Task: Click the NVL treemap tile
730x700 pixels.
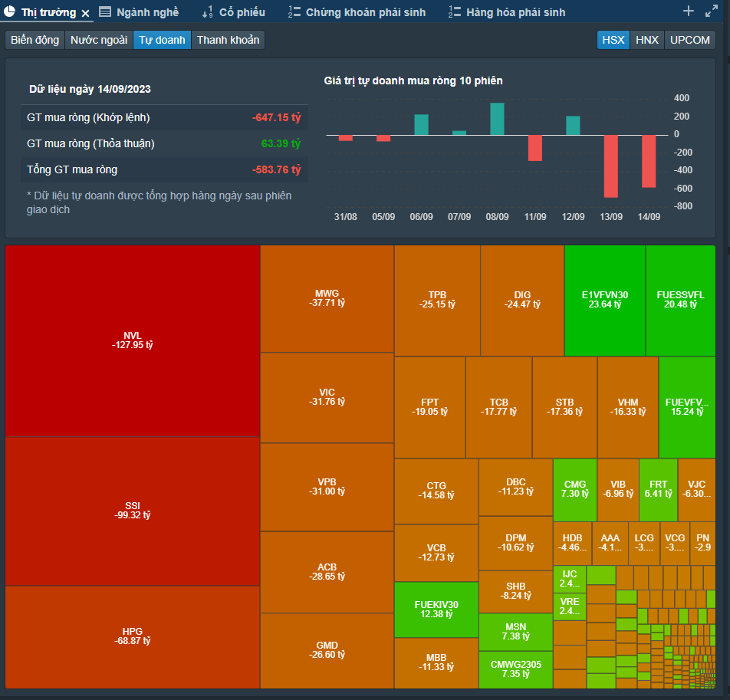Action: 132,340
